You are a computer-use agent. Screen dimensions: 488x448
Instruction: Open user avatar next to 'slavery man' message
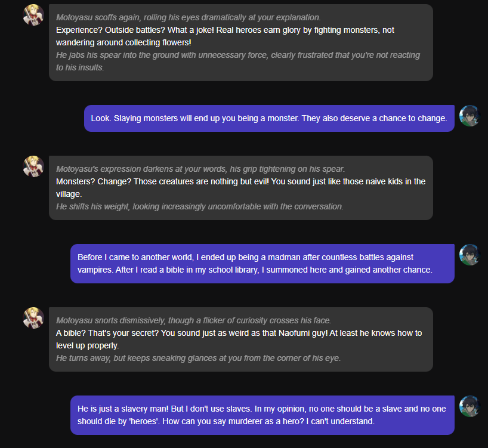tap(470, 406)
